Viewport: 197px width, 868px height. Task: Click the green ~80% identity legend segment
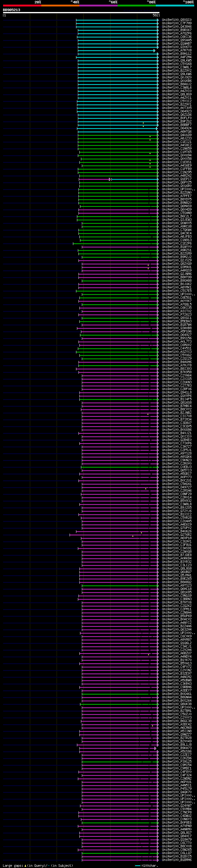pos(137,6)
